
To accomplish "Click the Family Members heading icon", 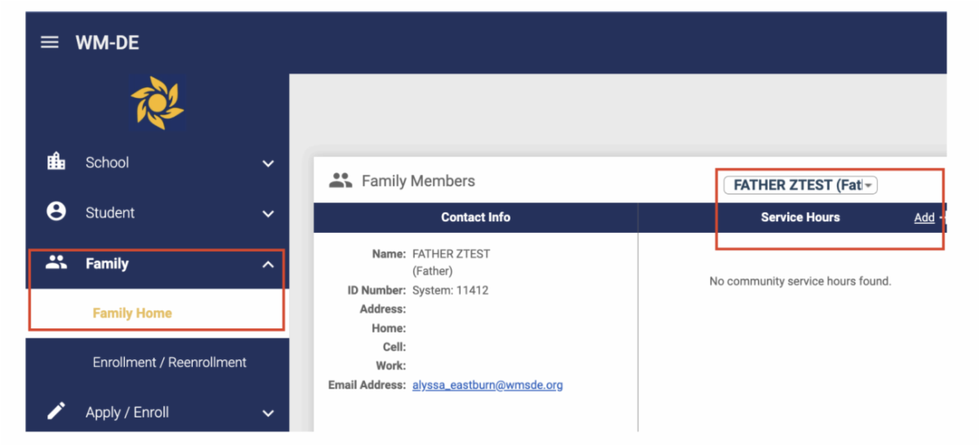I will coord(340,181).
